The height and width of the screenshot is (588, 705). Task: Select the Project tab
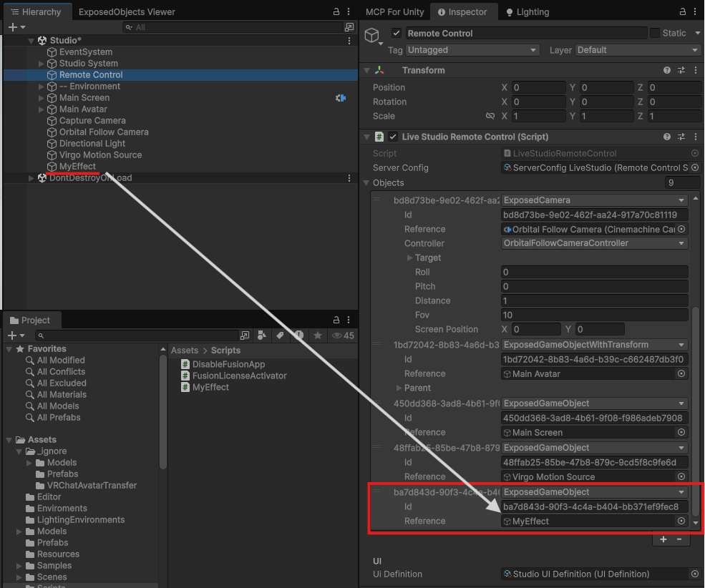coord(30,320)
